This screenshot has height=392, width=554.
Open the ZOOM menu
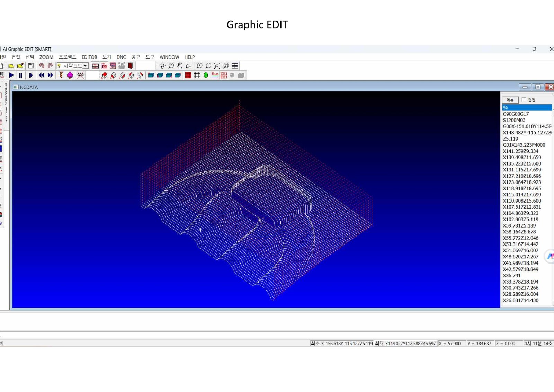(46, 57)
